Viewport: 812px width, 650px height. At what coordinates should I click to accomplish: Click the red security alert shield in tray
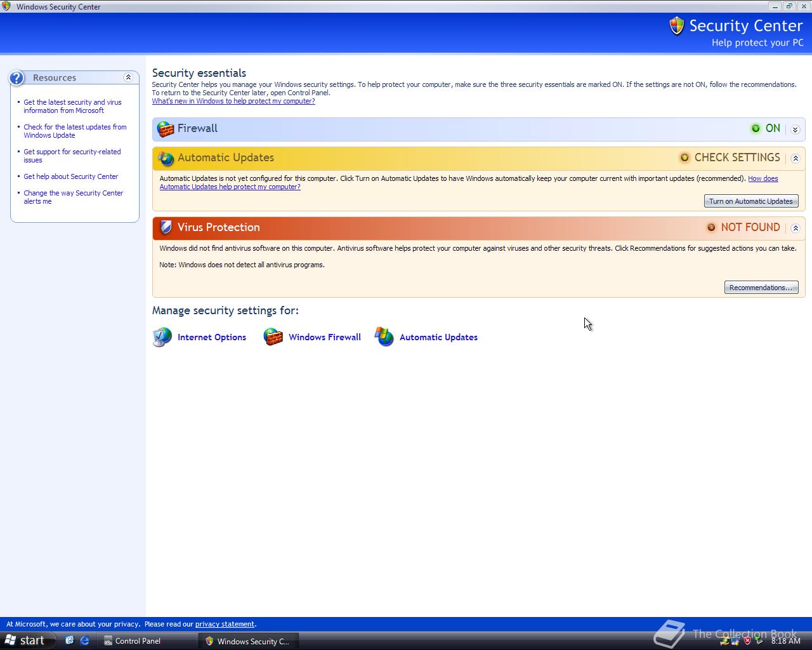[747, 640]
